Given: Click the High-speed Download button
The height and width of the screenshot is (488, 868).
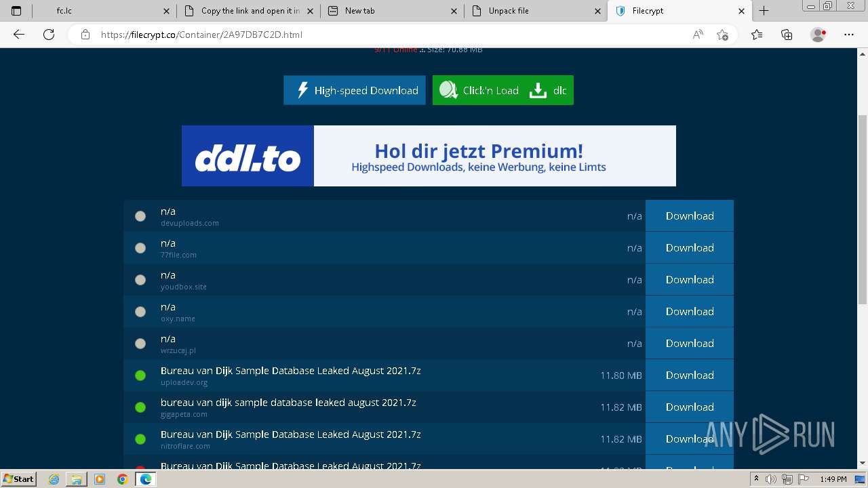Looking at the screenshot, I should (x=355, y=90).
